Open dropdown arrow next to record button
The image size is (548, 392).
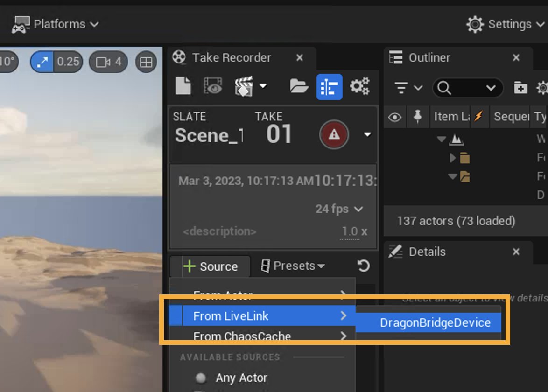(x=367, y=134)
